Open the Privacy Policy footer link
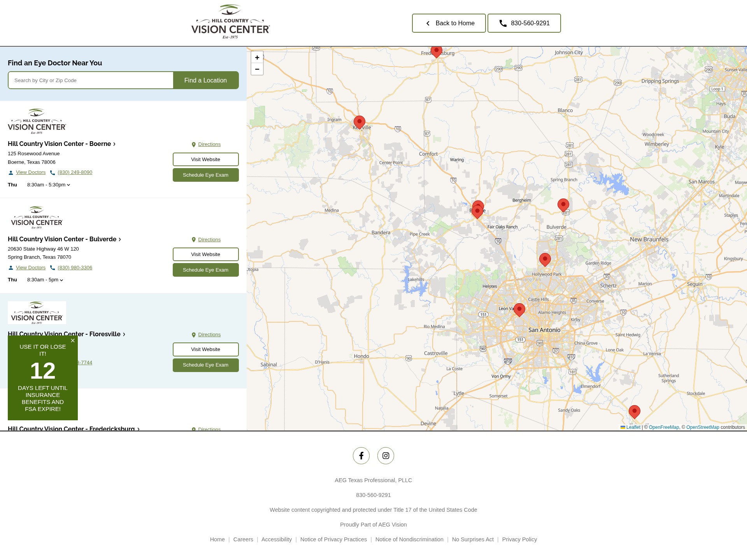Viewport: 747px width, 560px height. 519,539
